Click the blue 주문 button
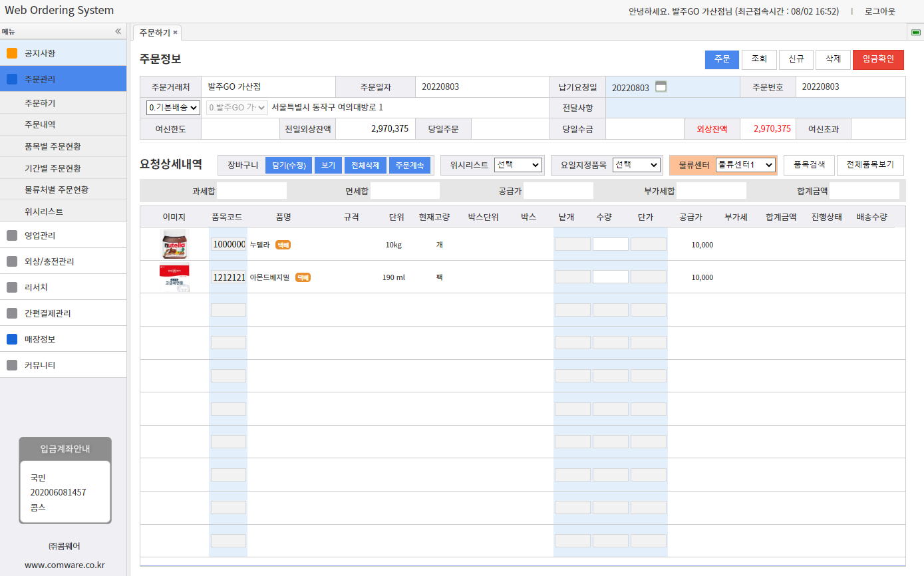 (x=722, y=59)
